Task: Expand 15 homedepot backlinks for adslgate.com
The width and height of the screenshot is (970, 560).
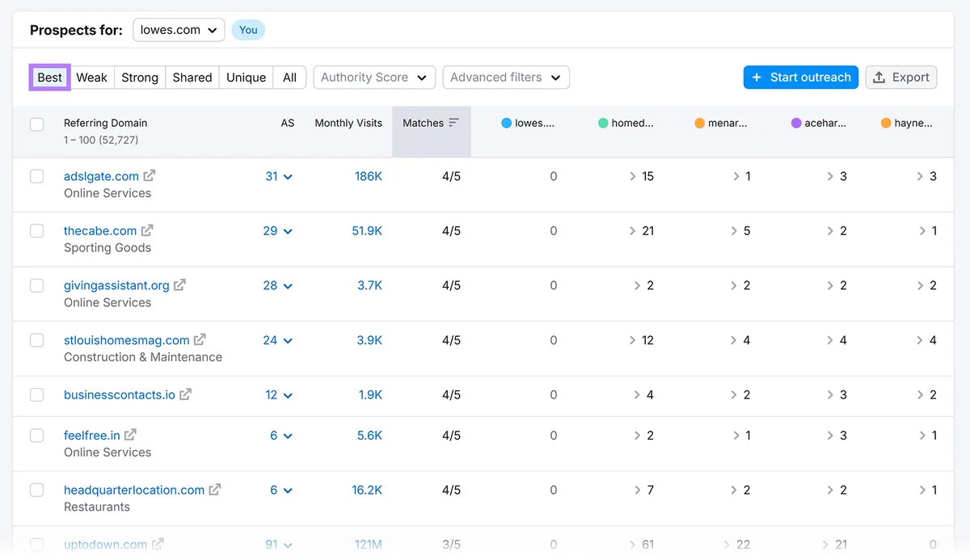Action: click(x=642, y=176)
